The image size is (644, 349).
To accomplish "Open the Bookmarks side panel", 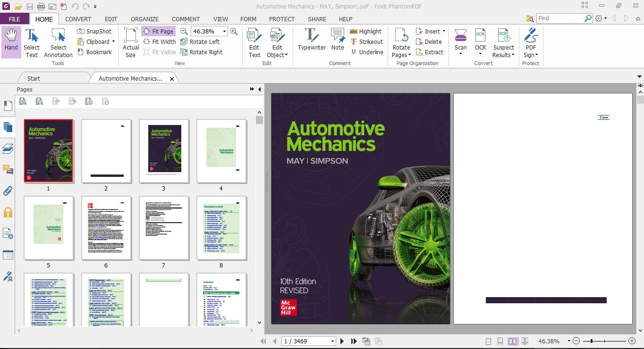I will coord(8,106).
